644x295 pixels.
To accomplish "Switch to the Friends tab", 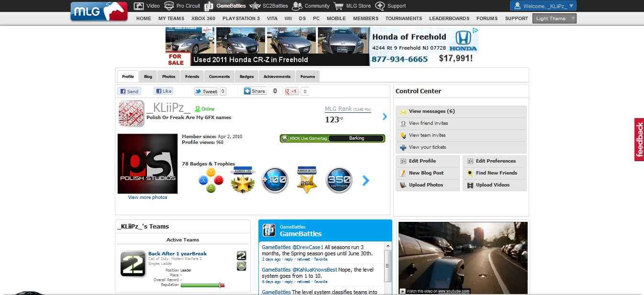I will click(x=192, y=76).
